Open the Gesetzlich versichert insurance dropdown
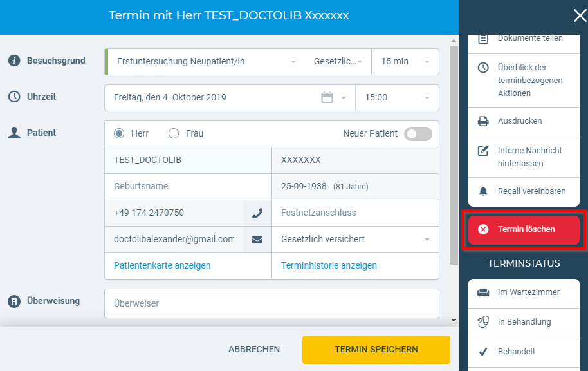Viewport: 588px width, 371px height. tap(354, 240)
